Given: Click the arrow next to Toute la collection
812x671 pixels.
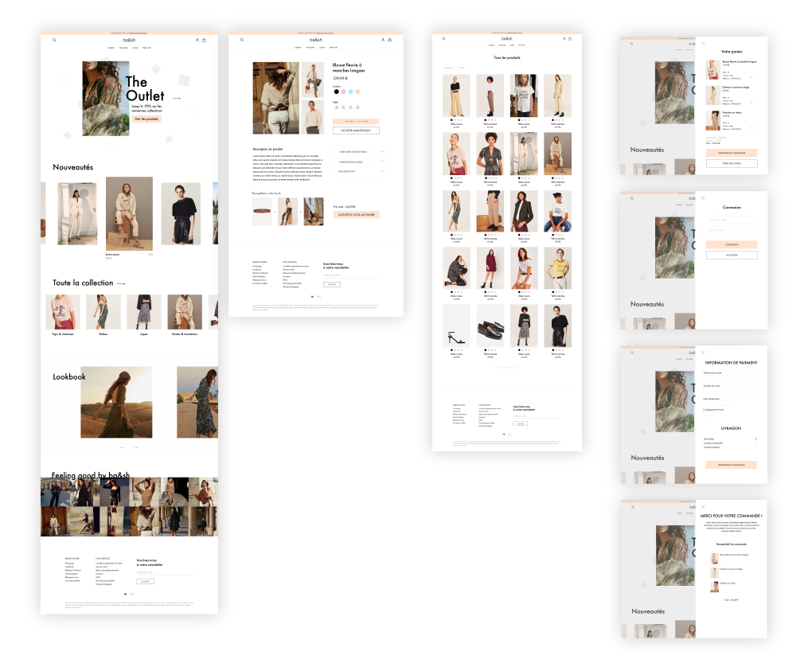Looking at the screenshot, I should [x=121, y=283].
